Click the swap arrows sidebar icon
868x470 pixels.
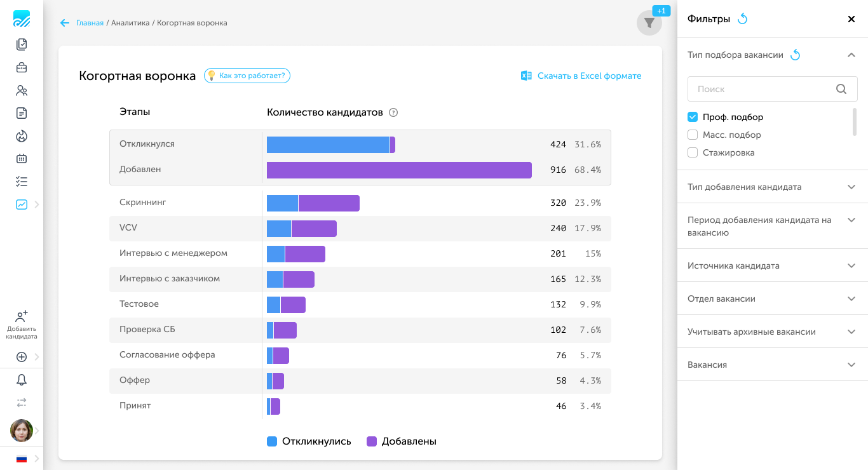[x=22, y=403]
